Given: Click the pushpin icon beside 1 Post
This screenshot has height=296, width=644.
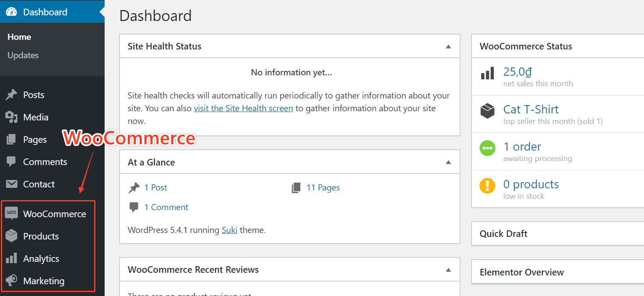Looking at the screenshot, I should tap(134, 188).
